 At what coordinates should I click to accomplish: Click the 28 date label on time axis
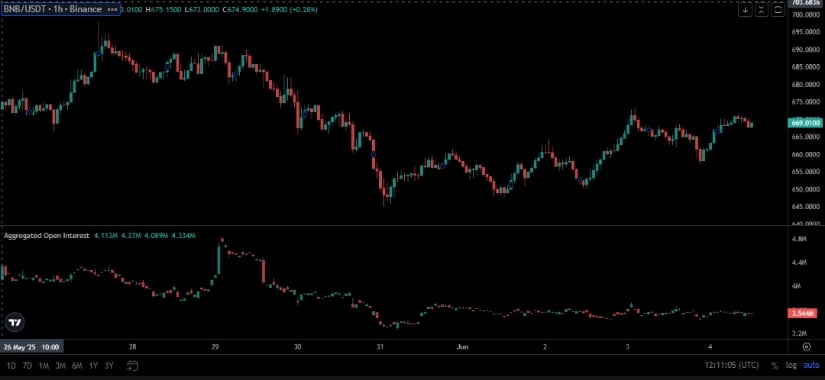[133, 347]
